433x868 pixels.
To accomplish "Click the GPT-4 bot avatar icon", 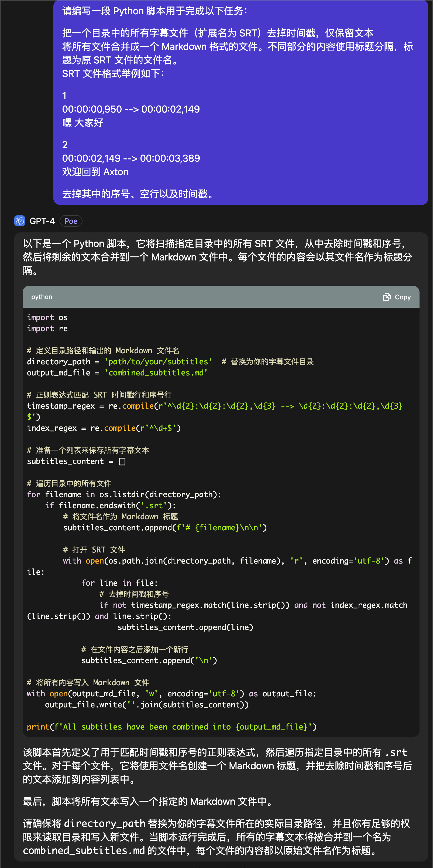I will click(19, 221).
